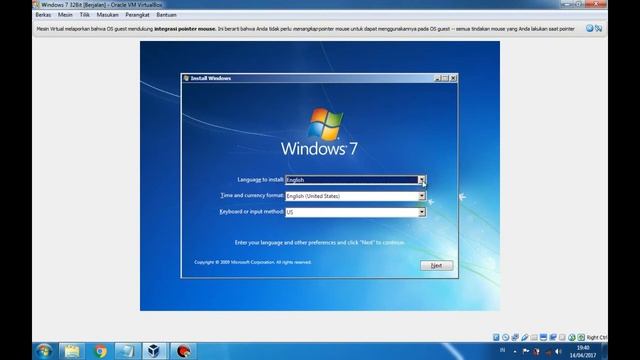Minimize the Install Windows dialog
Image resolution: width=640 pixels, height=360 pixels.
click(437, 78)
